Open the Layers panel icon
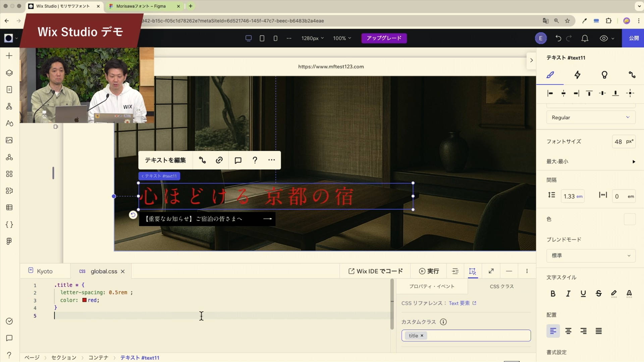The width and height of the screenshot is (644, 362). click(x=9, y=73)
